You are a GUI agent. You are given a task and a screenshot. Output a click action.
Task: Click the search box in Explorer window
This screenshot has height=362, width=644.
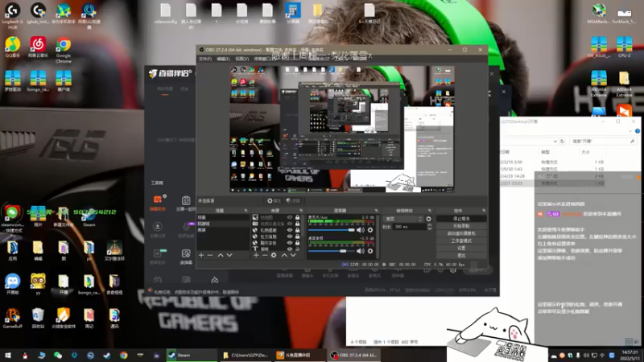click(603, 142)
